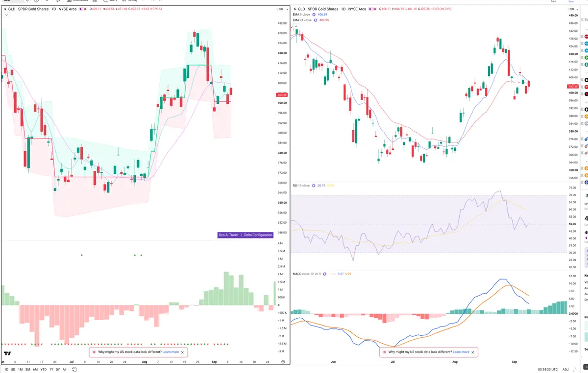The width and height of the screenshot is (588, 373).
Task: Open Learn more link in right chart notice
Action: point(461,352)
